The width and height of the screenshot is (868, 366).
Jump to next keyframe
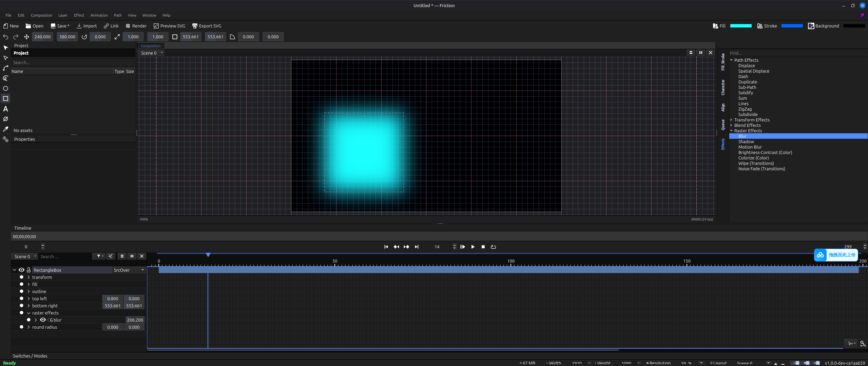point(406,247)
